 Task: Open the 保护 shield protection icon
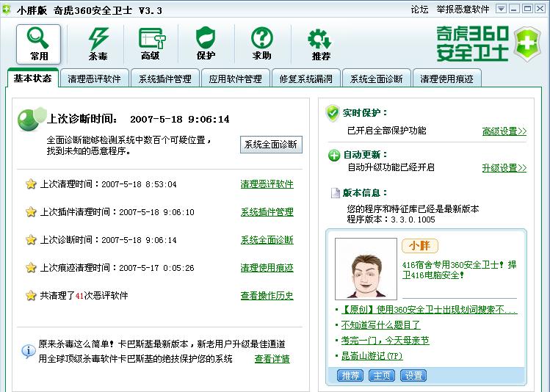point(206,43)
